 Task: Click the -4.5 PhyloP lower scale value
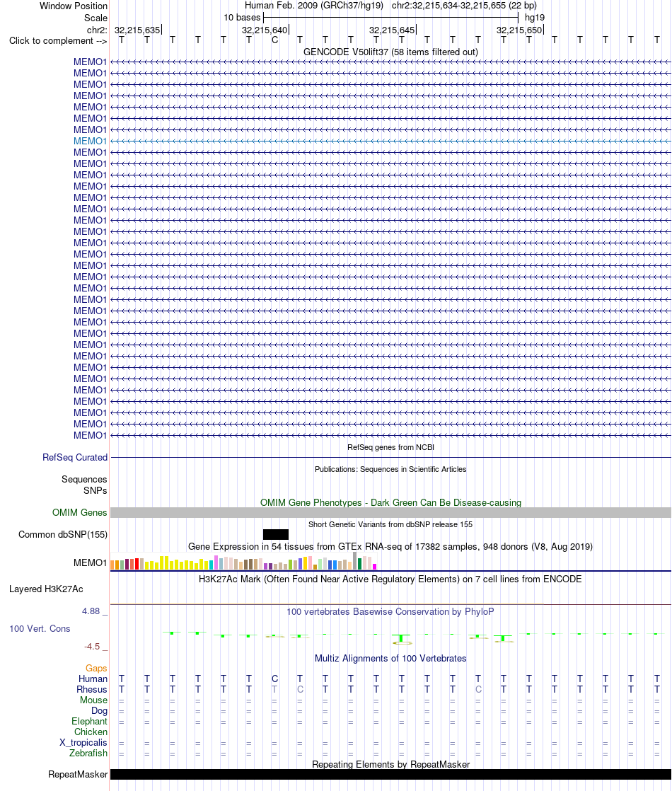[92, 647]
